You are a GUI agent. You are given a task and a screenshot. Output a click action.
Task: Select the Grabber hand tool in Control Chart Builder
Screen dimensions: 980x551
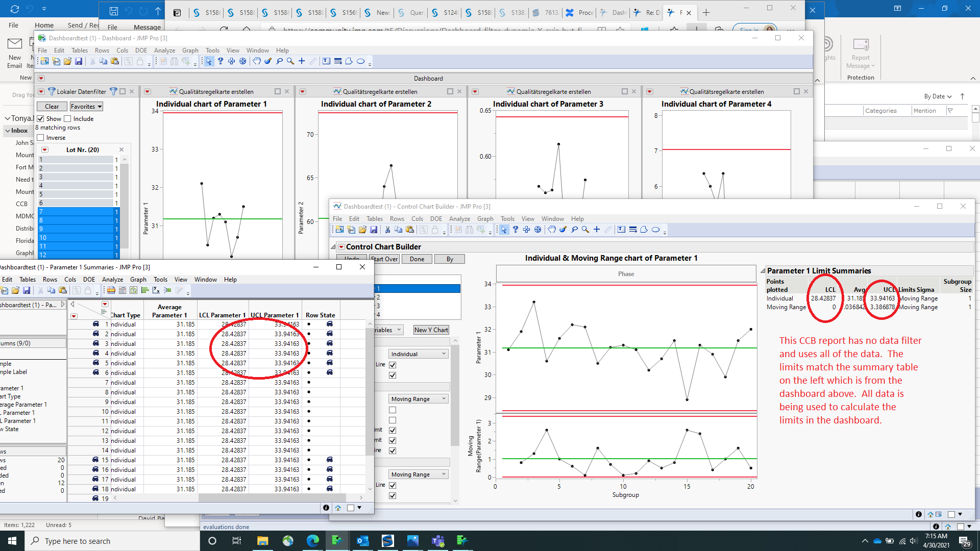tap(552, 230)
